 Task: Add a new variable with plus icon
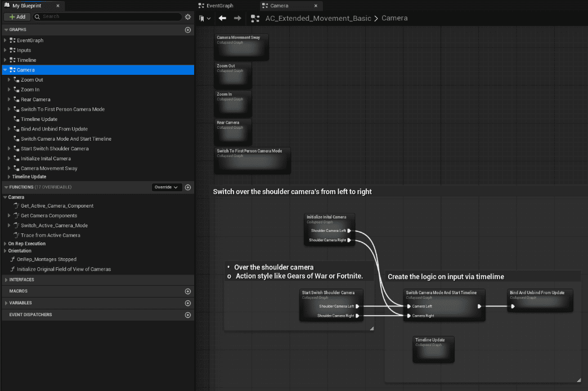tap(188, 303)
